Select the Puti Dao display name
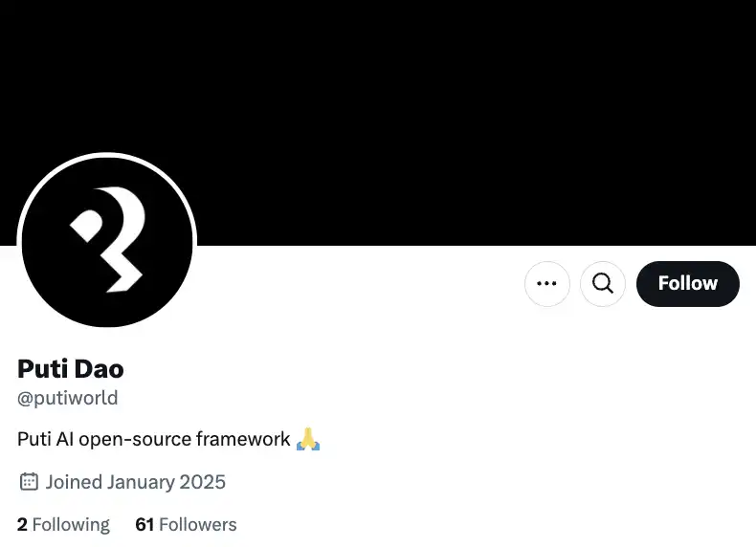756x547 pixels. tap(71, 369)
